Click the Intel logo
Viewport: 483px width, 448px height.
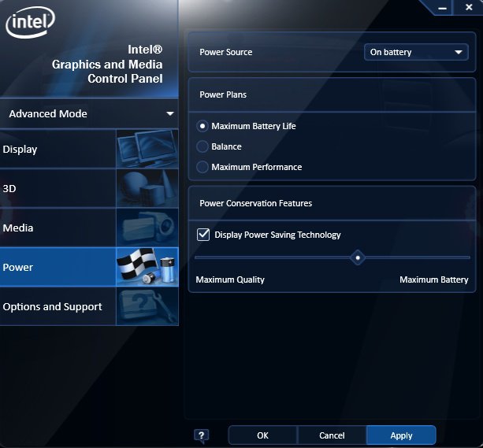click(x=29, y=24)
